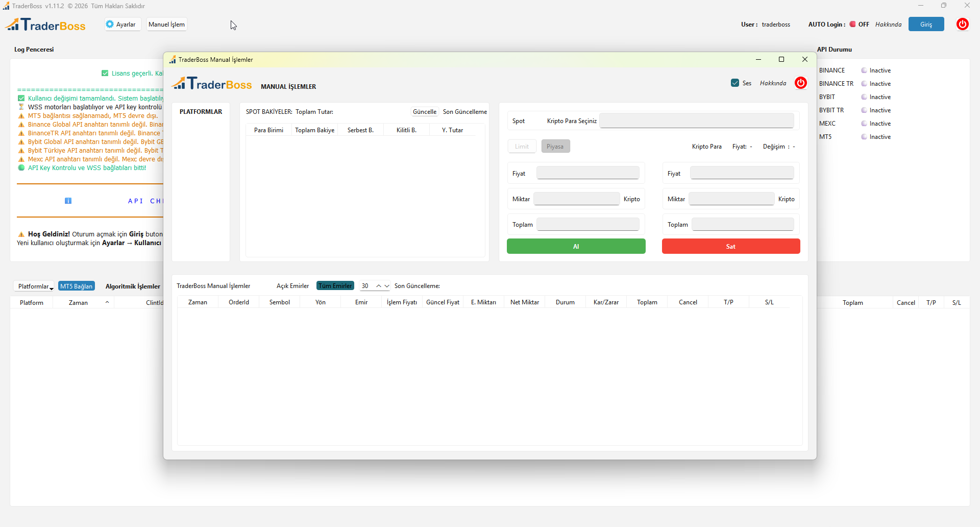Image resolution: width=980 pixels, height=527 pixels.
Task: Sort by Zaman column in main window
Action: pos(78,303)
